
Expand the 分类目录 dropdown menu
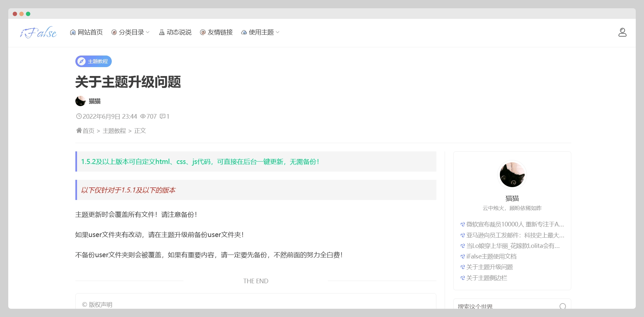(x=131, y=32)
